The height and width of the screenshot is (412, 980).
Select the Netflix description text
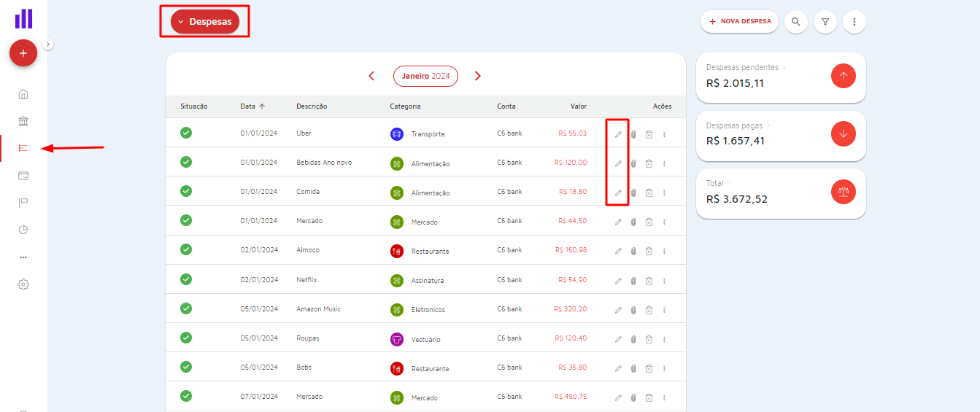tap(306, 280)
